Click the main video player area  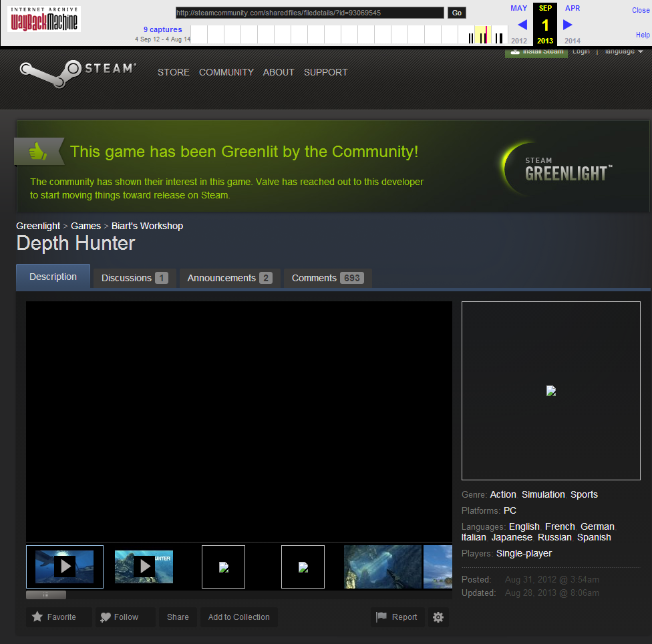point(239,422)
